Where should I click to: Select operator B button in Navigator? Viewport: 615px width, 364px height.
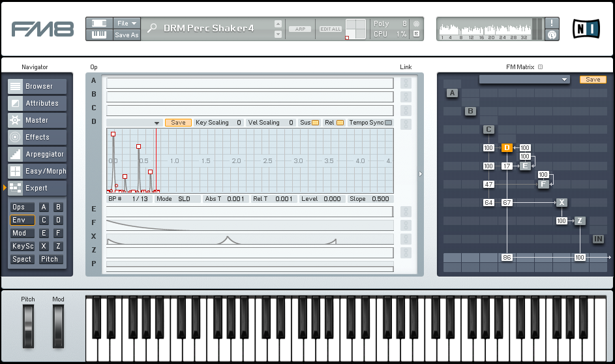(x=58, y=207)
